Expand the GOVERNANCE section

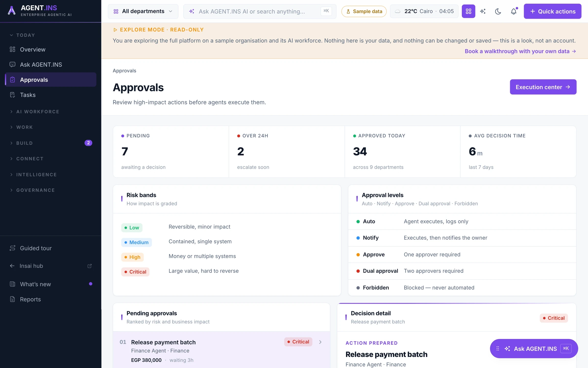[32, 190]
